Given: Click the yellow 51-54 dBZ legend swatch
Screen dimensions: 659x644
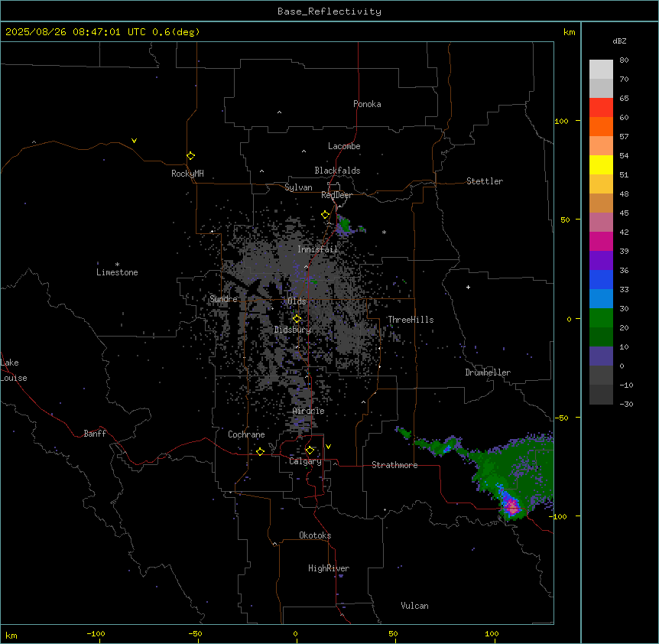Looking at the screenshot, I should pos(601,164).
